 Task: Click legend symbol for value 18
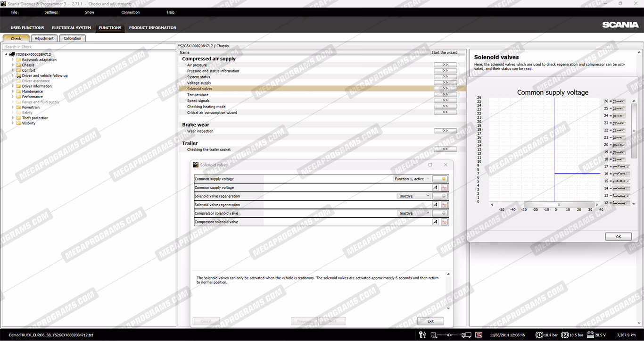(618, 159)
